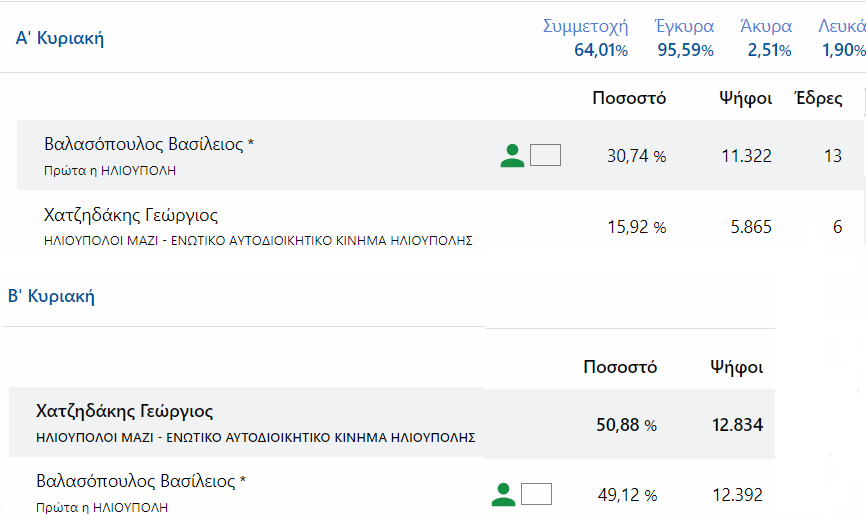The width and height of the screenshot is (866, 520).
Task: Select the empty box beside 49,12 %
Action: pyautogui.click(x=536, y=494)
